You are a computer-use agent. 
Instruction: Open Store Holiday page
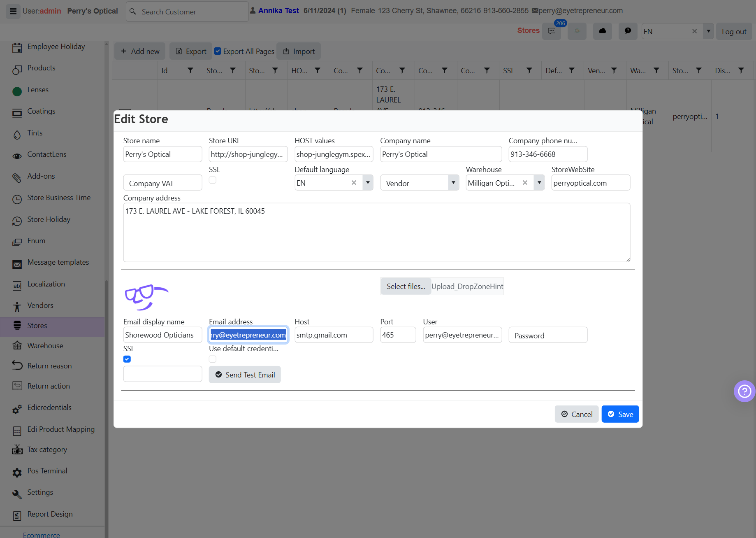click(x=49, y=219)
